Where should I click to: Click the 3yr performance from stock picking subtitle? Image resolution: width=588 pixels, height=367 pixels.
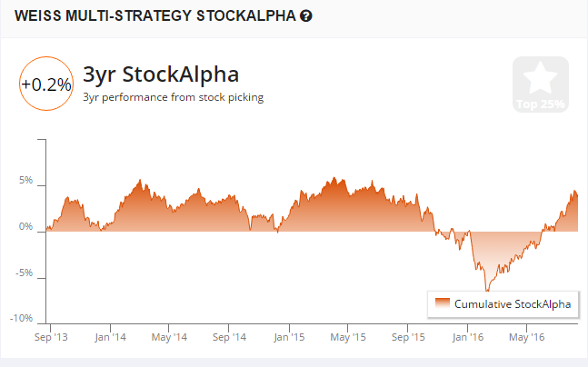click(173, 98)
